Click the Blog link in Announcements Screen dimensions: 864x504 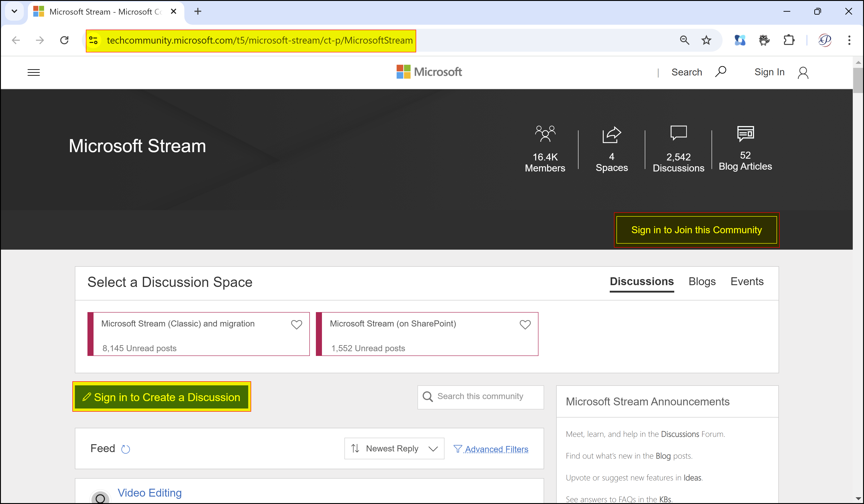pyautogui.click(x=663, y=456)
